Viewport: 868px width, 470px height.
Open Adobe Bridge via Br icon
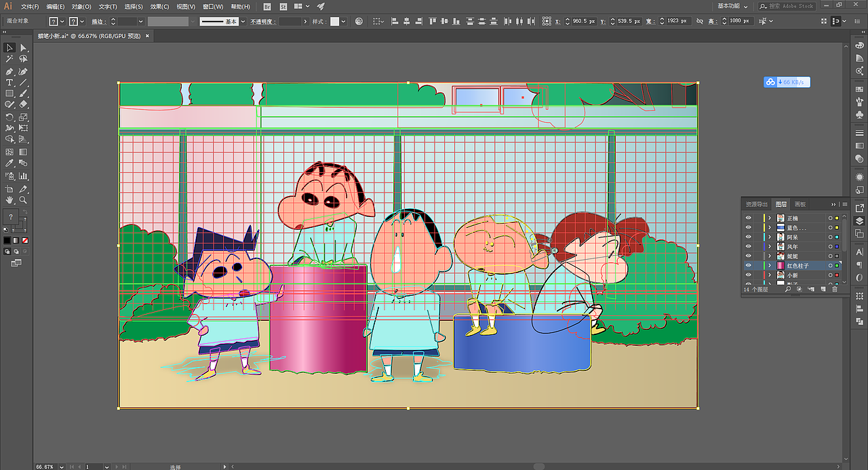click(x=267, y=6)
